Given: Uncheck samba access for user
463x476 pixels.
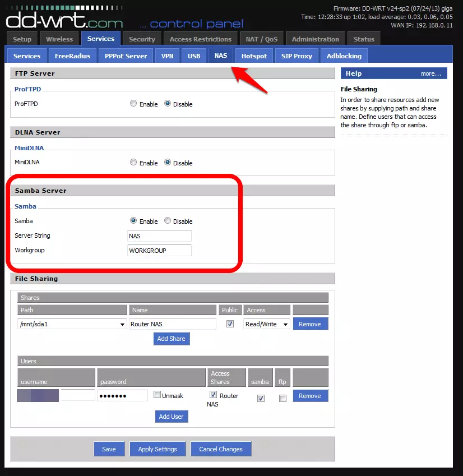Looking at the screenshot, I should pos(261,398).
